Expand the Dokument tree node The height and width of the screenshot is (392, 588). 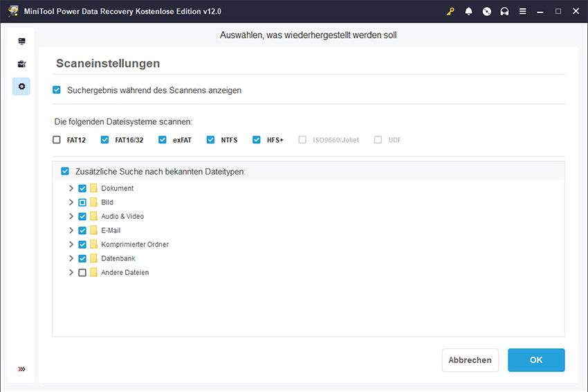[71, 188]
